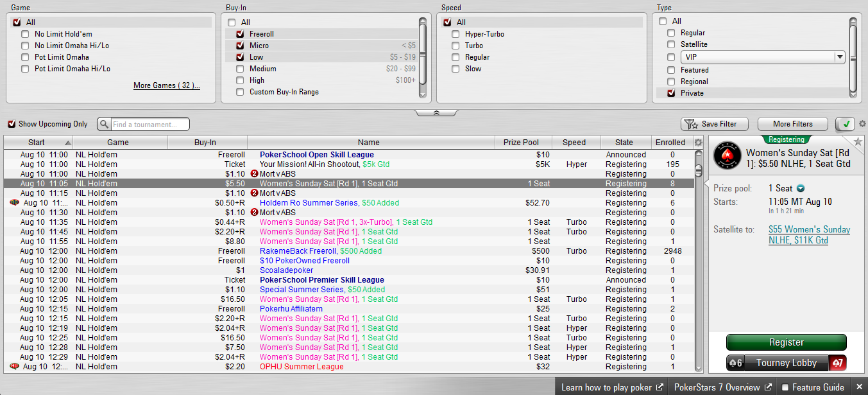Sort by the Name column header
Image resolution: width=868 pixels, height=395 pixels.
pos(371,143)
